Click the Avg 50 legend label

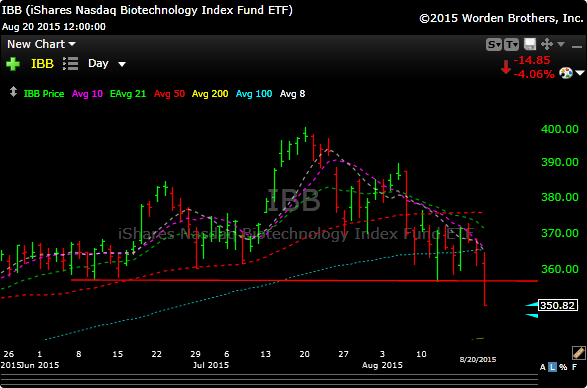pos(169,94)
